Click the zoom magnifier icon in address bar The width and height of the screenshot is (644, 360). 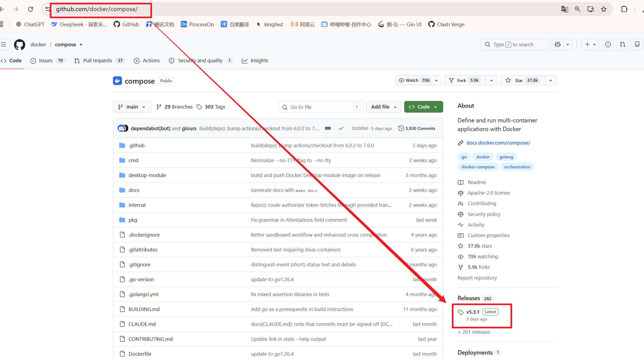[577, 9]
